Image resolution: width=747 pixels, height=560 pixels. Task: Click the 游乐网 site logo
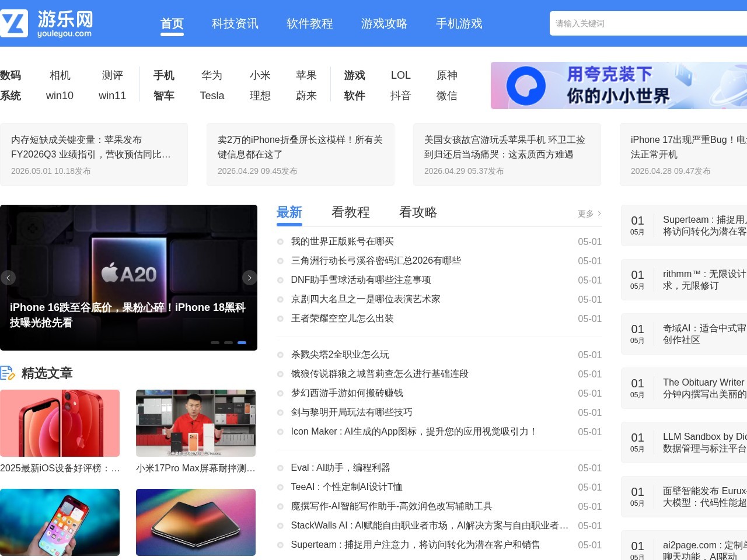(x=47, y=23)
